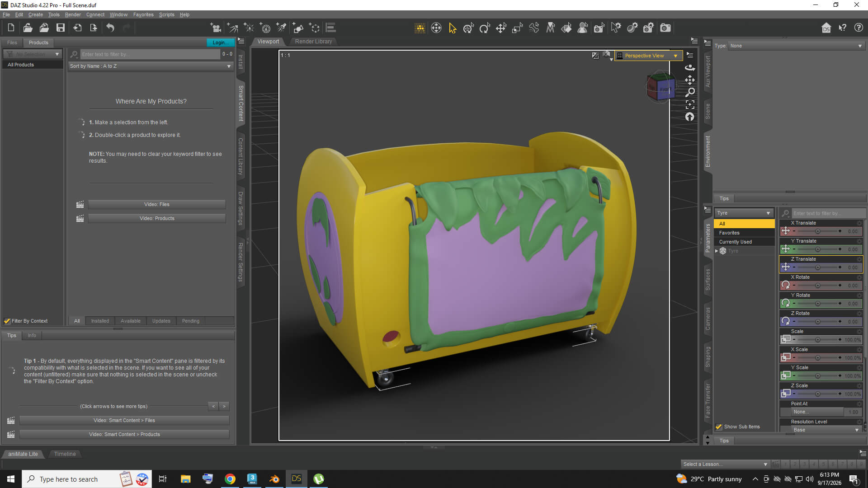
Task: Click the Undo arrow in the toolbar
Action: 110,28
